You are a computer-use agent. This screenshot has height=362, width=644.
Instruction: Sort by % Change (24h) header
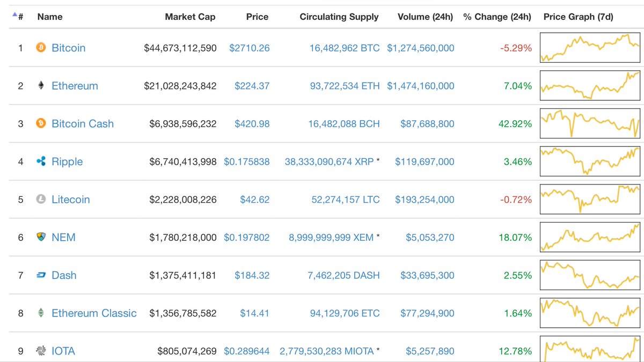pos(497,17)
